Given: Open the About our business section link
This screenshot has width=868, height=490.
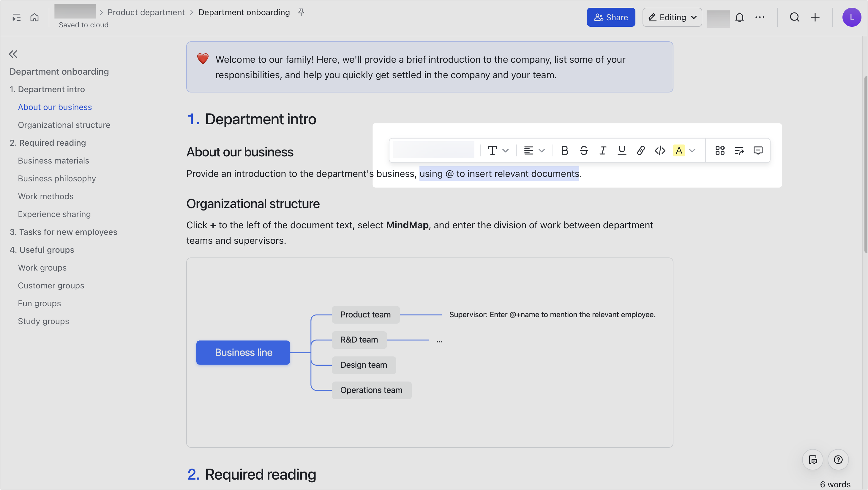Looking at the screenshot, I should pyautogui.click(x=55, y=107).
